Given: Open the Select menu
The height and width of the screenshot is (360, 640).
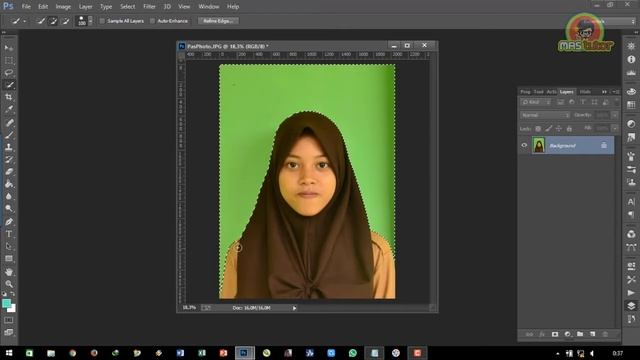Looking at the screenshot, I should pyautogui.click(x=127, y=7).
